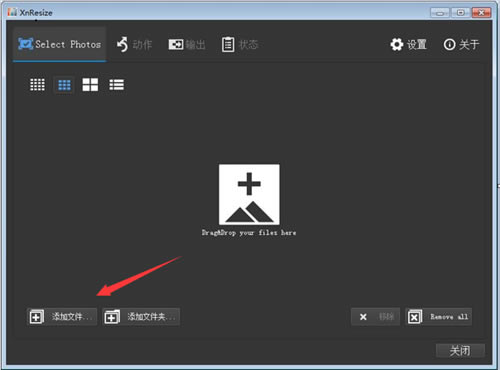Viewport: 500px width, 370px height.
Task: Switch to list view icon
Action: click(x=117, y=85)
